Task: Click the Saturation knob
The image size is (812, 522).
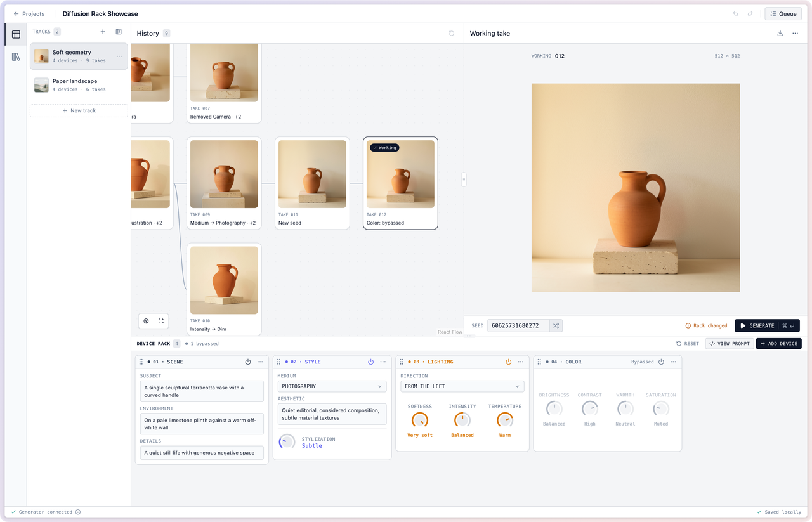Action: [661, 408]
